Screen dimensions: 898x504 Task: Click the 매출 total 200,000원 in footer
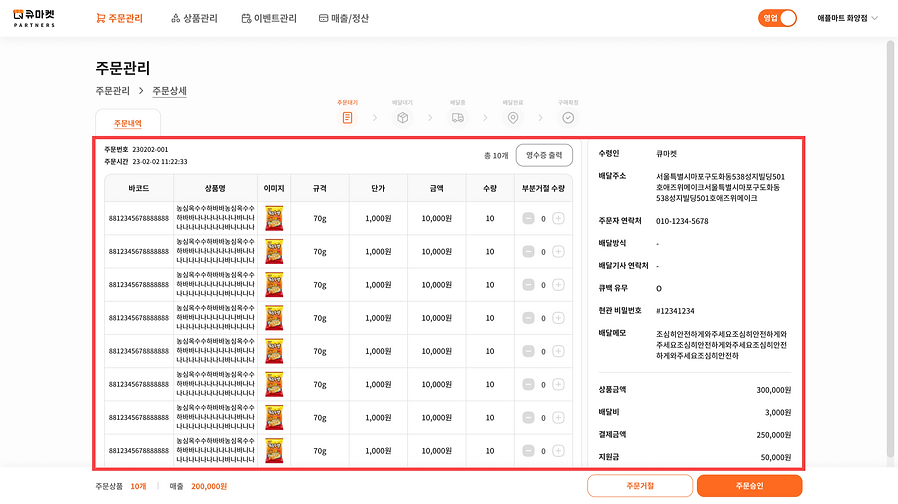(209, 486)
